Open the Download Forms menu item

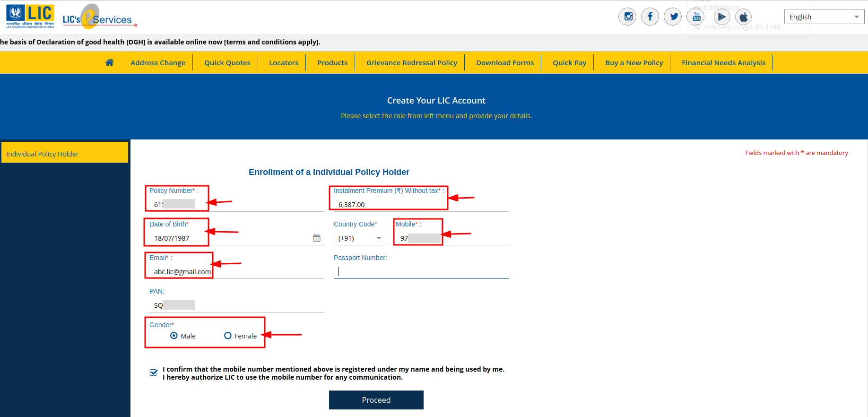(505, 62)
